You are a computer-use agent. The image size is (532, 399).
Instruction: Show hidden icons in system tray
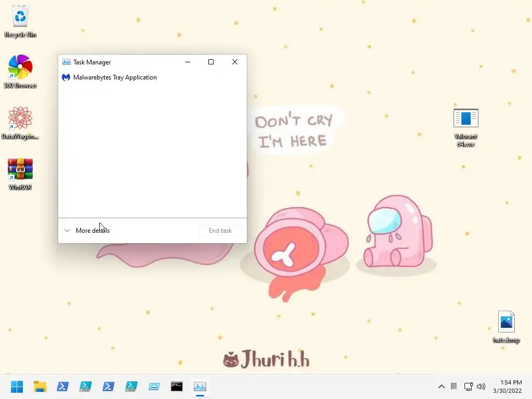pos(442,387)
